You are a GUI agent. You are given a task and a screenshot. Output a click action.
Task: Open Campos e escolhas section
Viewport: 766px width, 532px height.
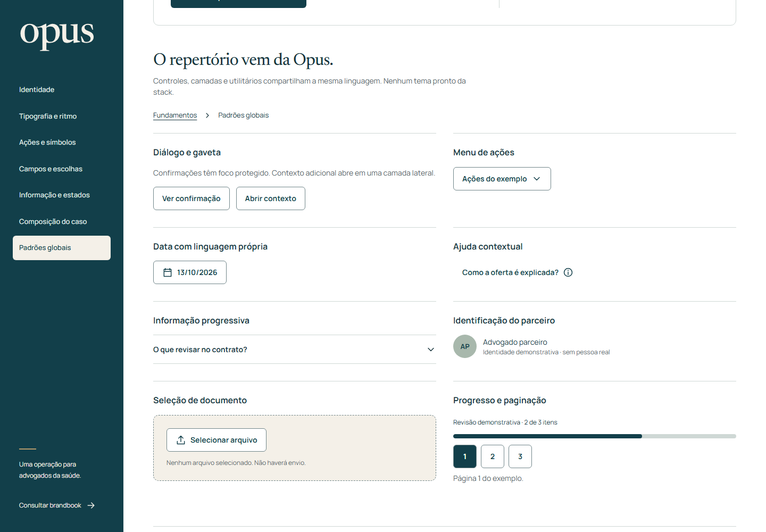coord(62,169)
